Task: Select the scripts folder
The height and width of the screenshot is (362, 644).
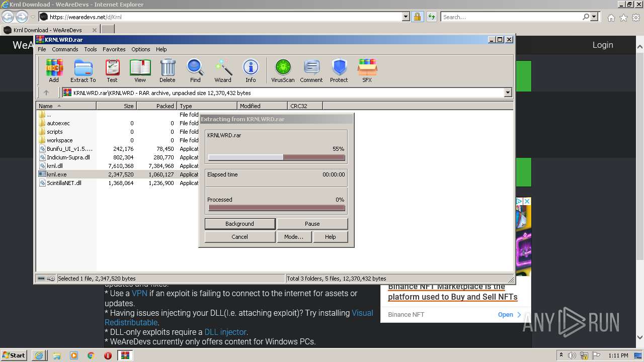Action: click(55, 132)
